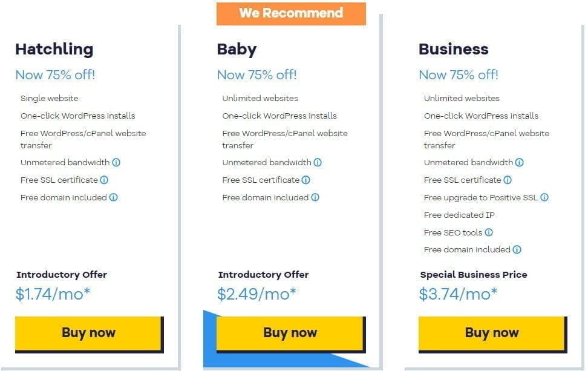Viewport: 588px width, 371px height.
Task: Click info icon next to Baby's Free domain included
Action: (x=316, y=197)
